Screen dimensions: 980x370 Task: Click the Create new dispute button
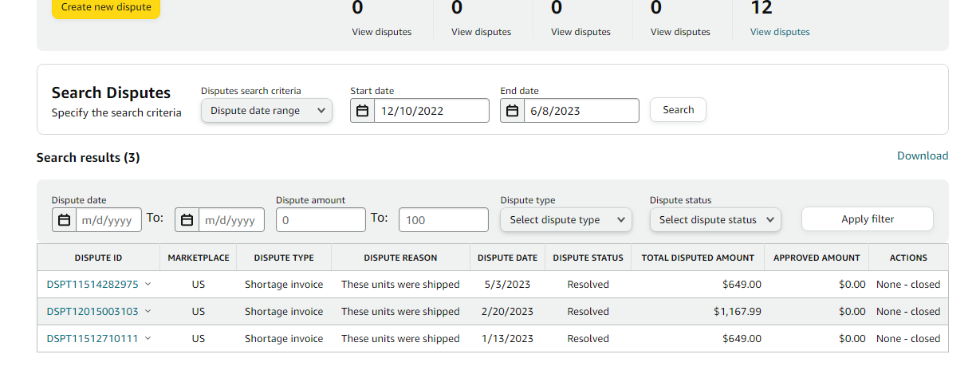point(106,7)
